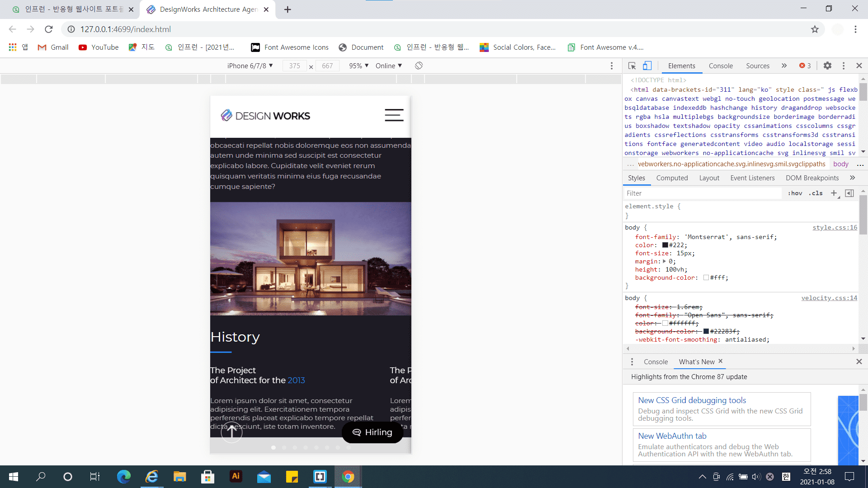Click the styles Filter input field
This screenshot has height=488, width=868.
[x=702, y=193]
